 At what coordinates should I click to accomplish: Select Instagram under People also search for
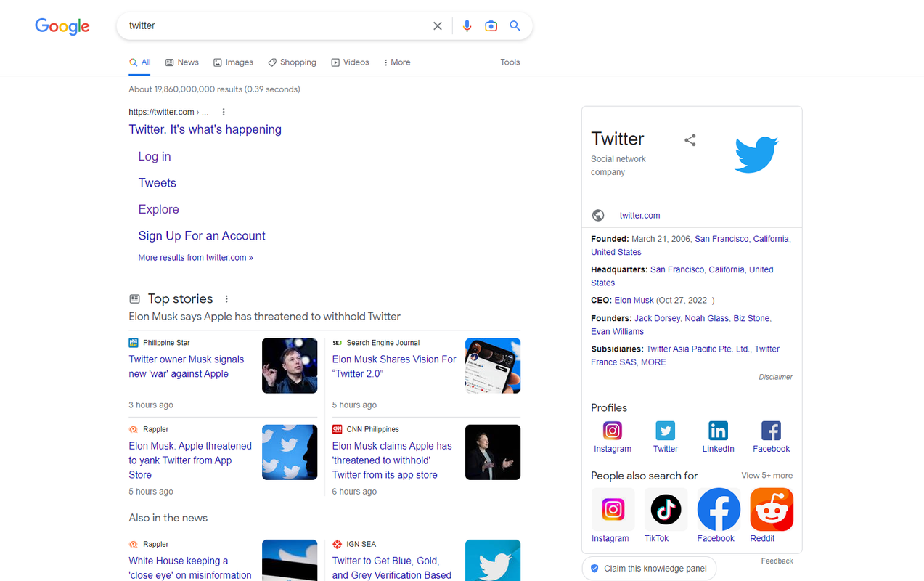click(x=613, y=516)
